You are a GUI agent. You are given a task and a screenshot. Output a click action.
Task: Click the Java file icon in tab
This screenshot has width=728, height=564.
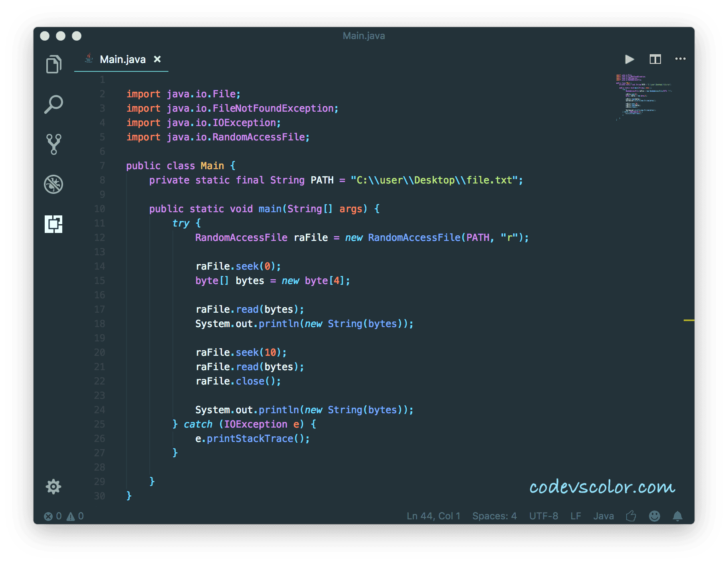(x=89, y=58)
